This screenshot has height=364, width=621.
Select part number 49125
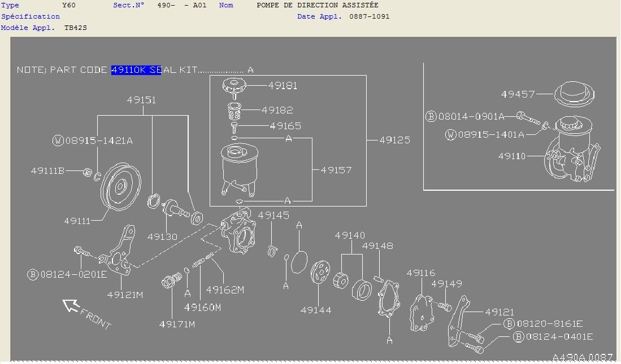394,139
